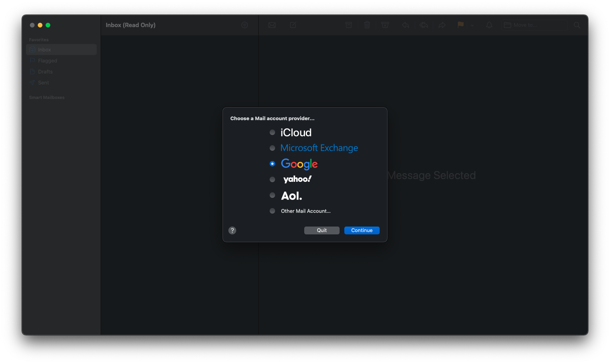This screenshot has height=364, width=610.
Task: Open the Move to mailbox field
Action: [x=535, y=25]
